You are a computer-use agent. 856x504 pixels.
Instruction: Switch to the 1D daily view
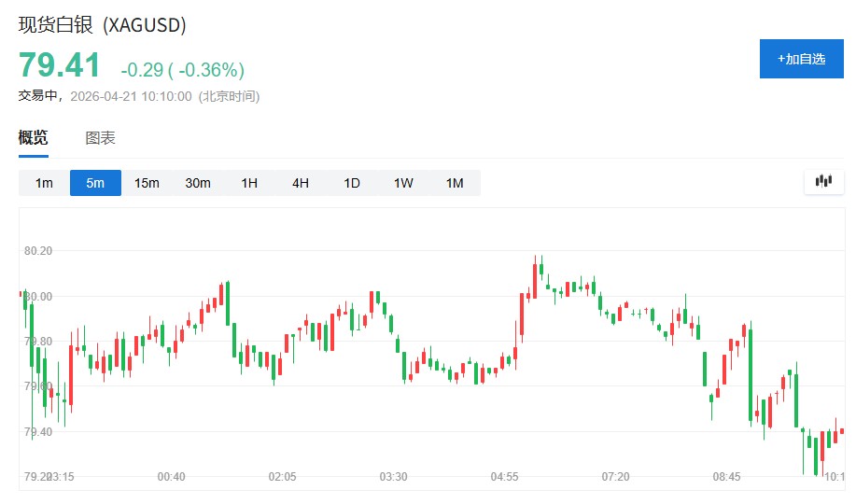tap(352, 183)
